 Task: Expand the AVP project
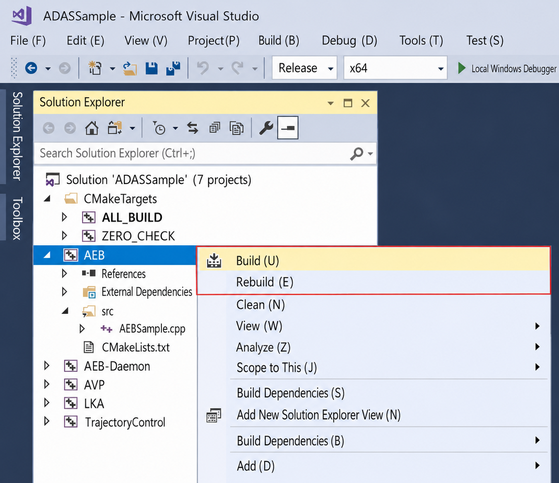point(47,384)
